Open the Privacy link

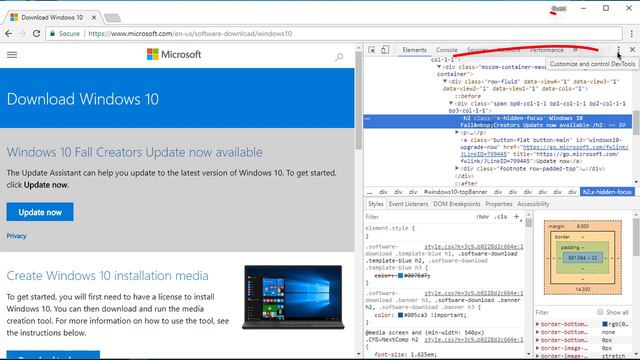[16, 236]
